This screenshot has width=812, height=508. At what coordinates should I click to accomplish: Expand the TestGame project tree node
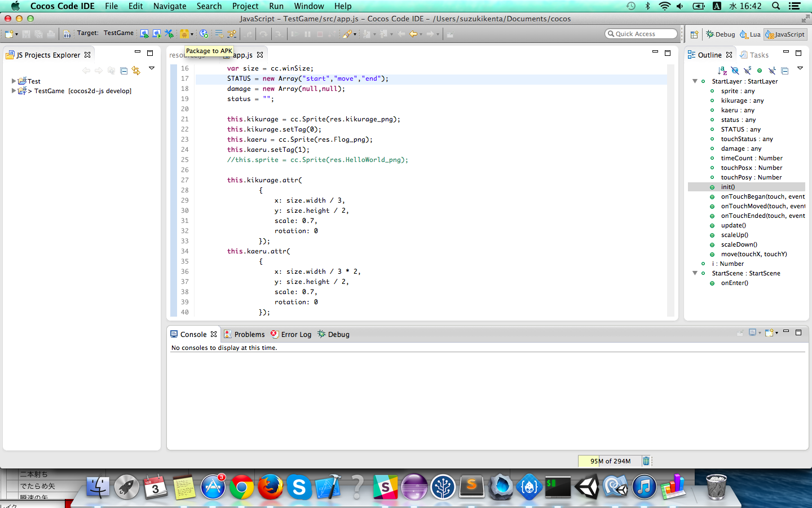[14, 91]
